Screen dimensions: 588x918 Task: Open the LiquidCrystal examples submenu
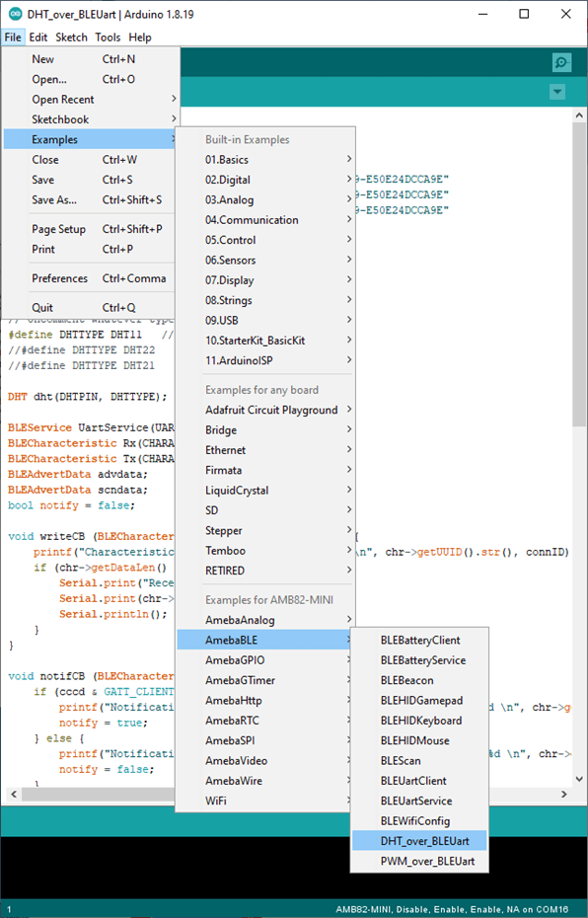(x=265, y=490)
